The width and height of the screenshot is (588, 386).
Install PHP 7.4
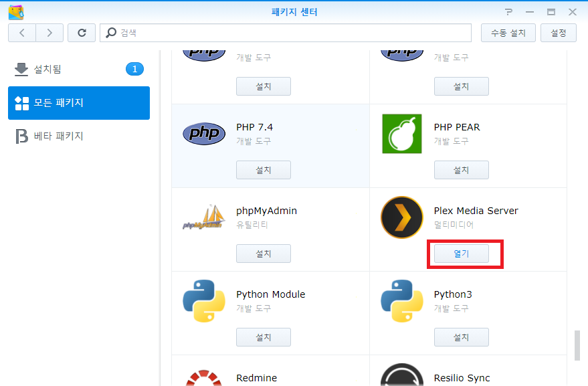coord(264,170)
